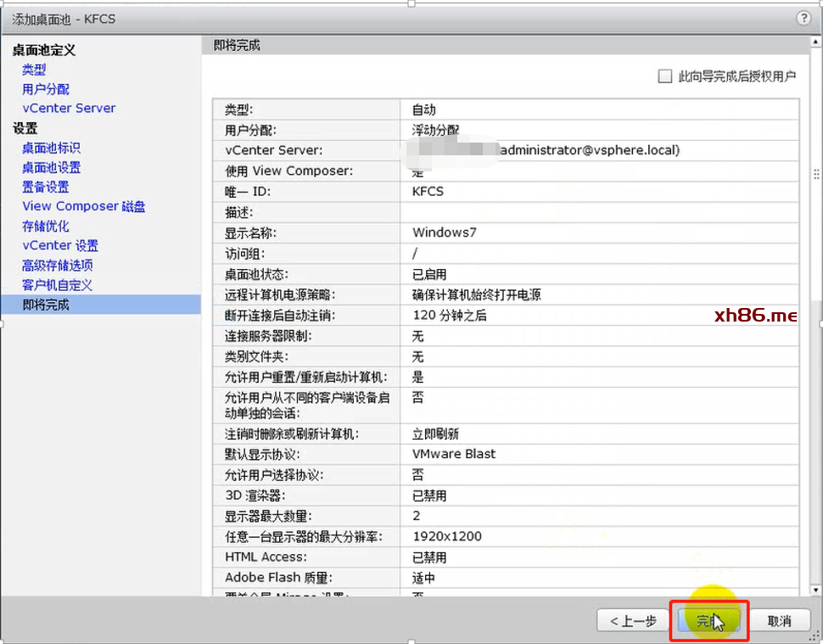Open 桌面池设置 in sidebar
The image size is (823, 644).
[x=51, y=167]
